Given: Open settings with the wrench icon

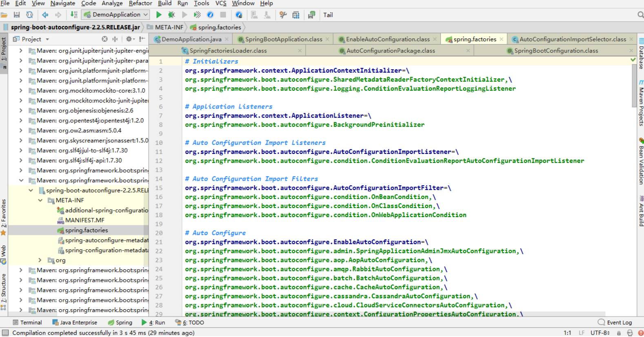Looking at the screenshot, I should pyautogui.click(x=283, y=15).
